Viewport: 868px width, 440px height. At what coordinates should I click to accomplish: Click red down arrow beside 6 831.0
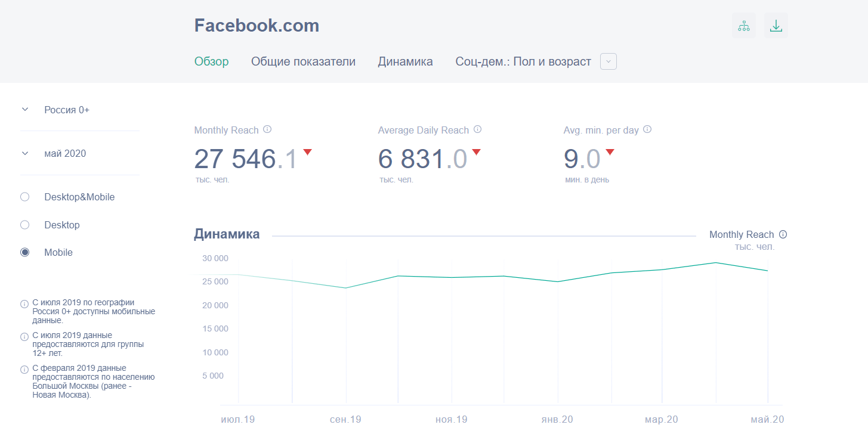point(476,153)
